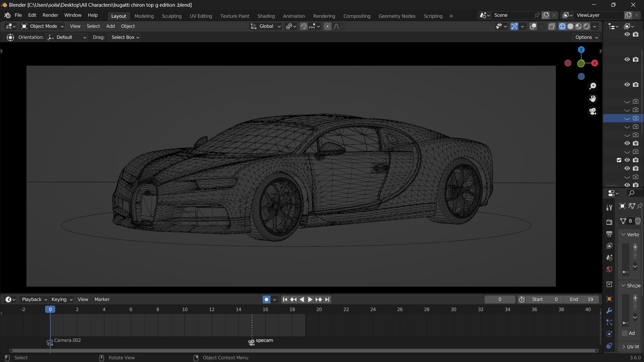Viewport: 644px width, 362px height.
Task: Open the Playback dropdown in timeline
Action: point(34,299)
